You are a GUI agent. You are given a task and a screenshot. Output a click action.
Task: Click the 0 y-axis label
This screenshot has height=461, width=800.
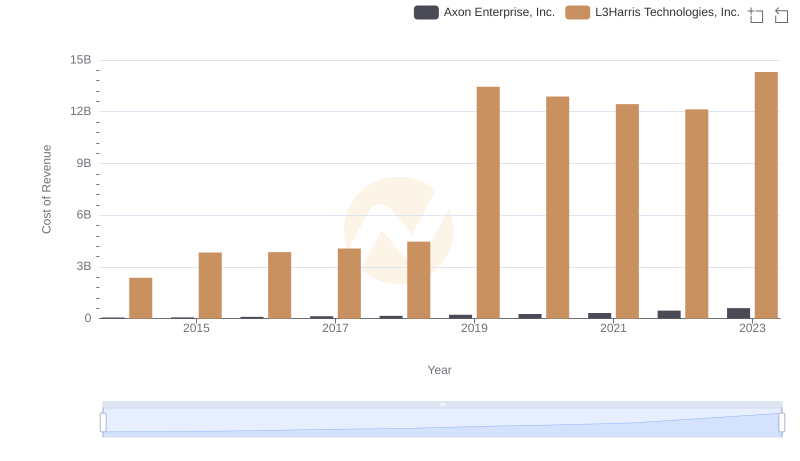88,319
